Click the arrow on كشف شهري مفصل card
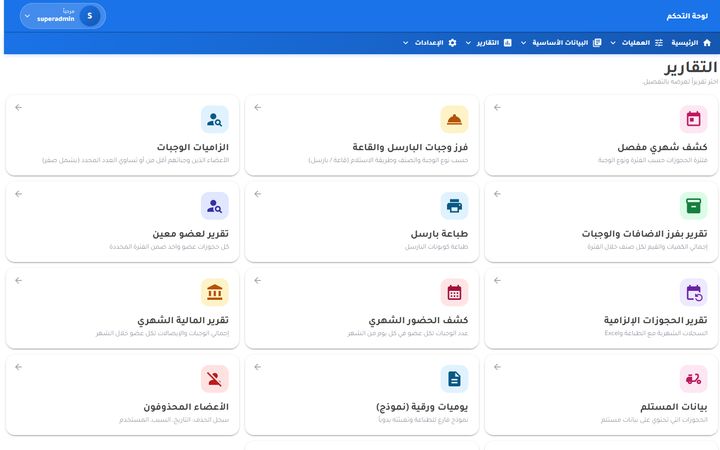The image size is (720, 450). coord(497,107)
